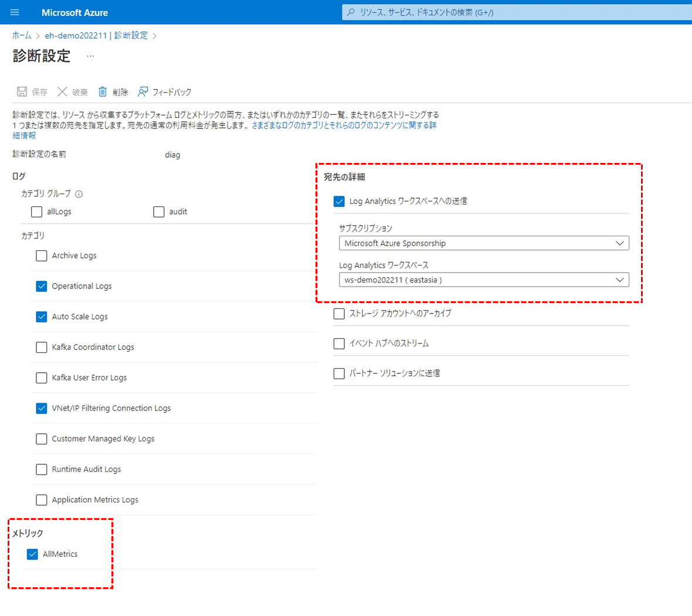The width and height of the screenshot is (692, 616).
Task: Check the audit category group
Action: [x=159, y=212]
